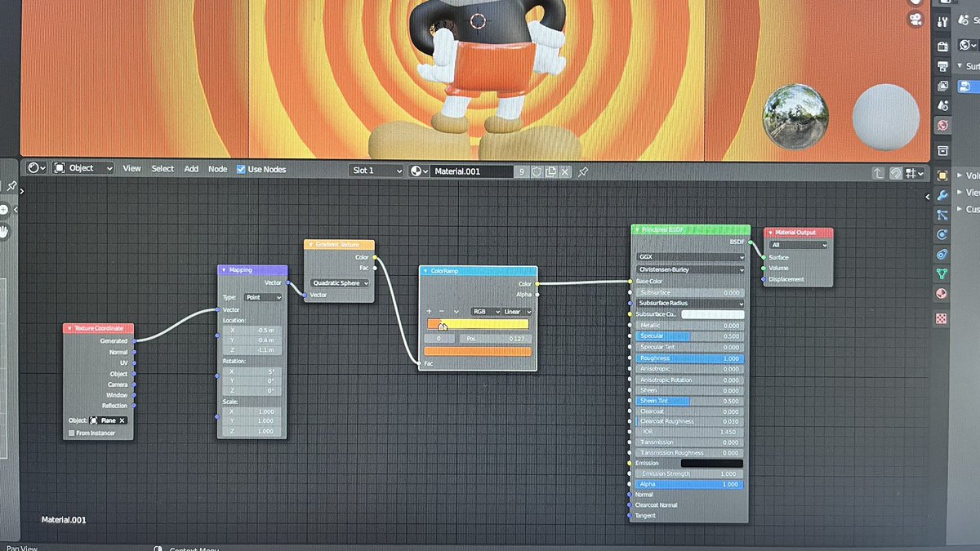Screen dimensions: 980x551
Task: Open the Add menu in node editor
Action: coord(191,169)
